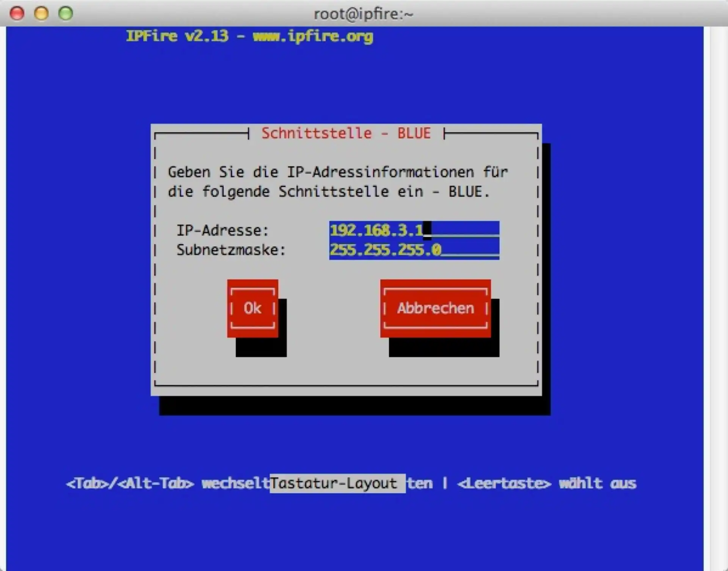This screenshot has height=571, width=728.
Task: Click the Tastatur-Layout tooltip
Action: 337,483
